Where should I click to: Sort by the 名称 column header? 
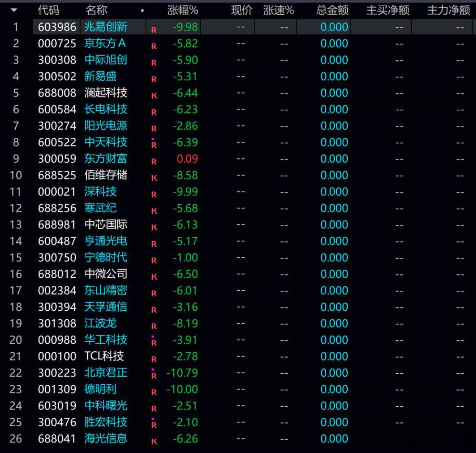[x=96, y=11]
